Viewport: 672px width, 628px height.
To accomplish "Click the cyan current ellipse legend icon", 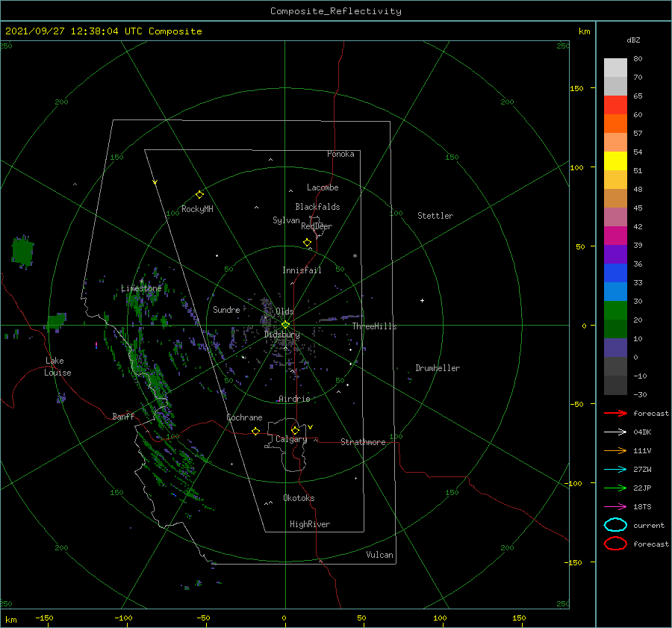I will (615, 525).
